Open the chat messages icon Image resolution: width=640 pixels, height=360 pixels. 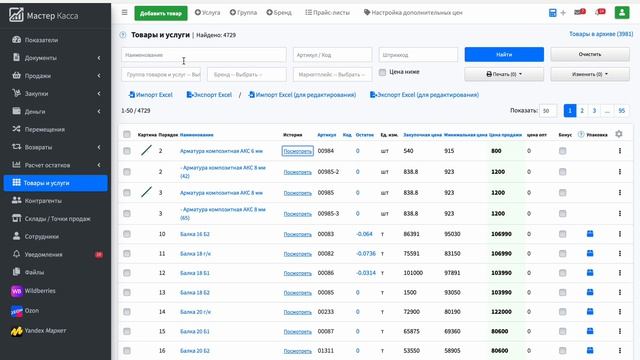[x=600, y=12]
